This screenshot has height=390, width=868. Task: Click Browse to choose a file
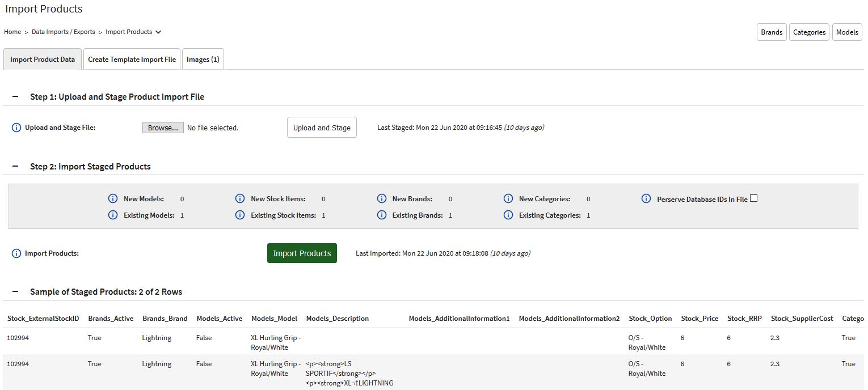point(163,128)
